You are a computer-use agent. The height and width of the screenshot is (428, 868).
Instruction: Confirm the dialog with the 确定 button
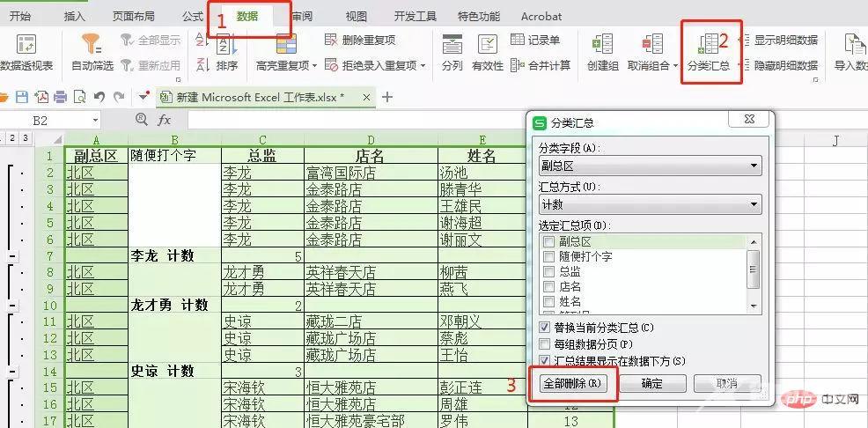click(x=652, y=384)
